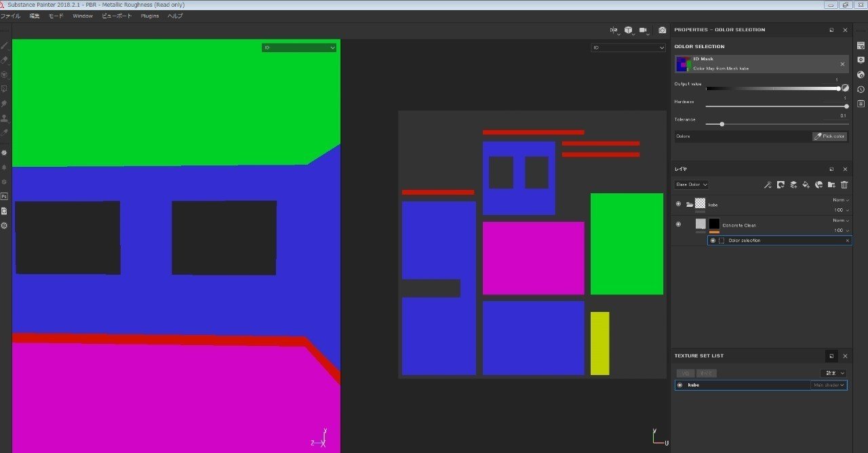
Task: Open Texture Set Settings dock icon
Action: [861, 45]
